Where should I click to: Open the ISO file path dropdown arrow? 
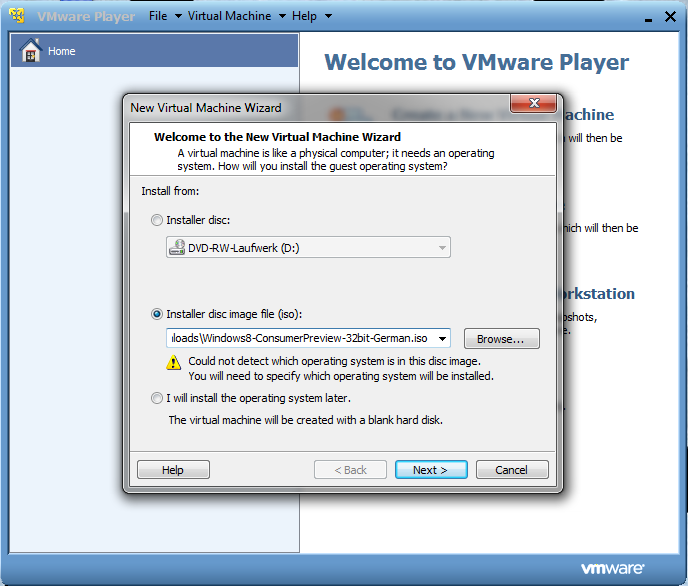[441, 338]
